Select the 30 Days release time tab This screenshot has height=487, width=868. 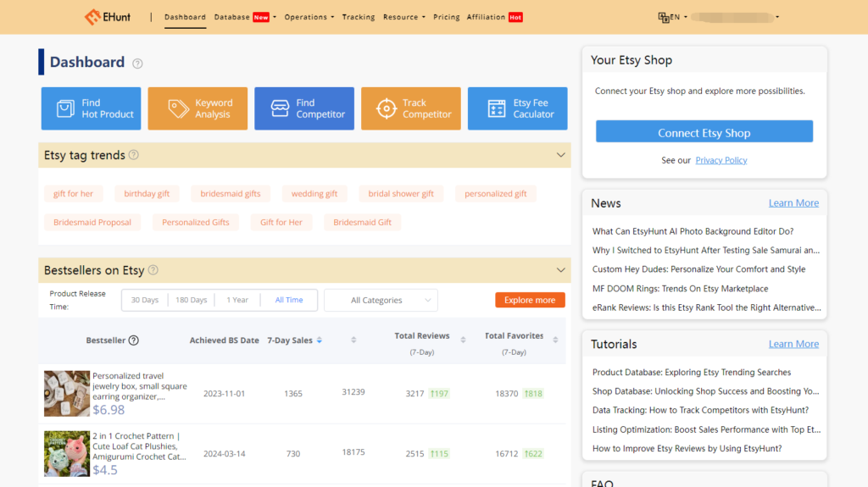tap(144, 300)
